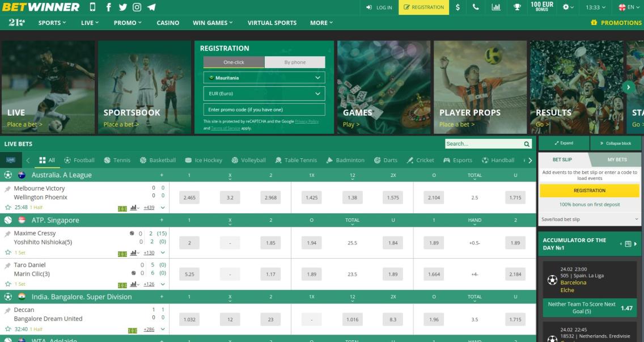644x342 pixels.
Task: Click the LOG IN button
Action: point(379,7)
